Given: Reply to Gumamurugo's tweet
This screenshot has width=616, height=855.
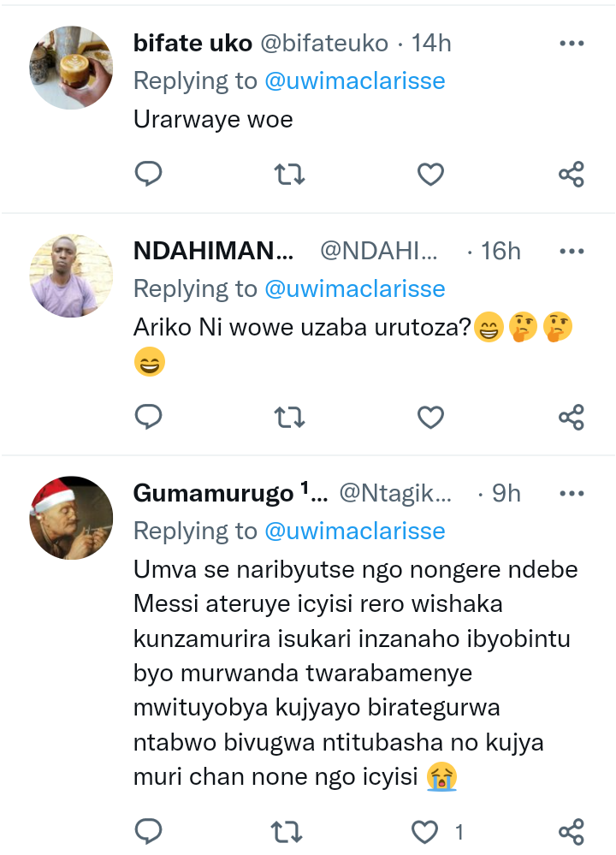Looking at the screenshot, I should 149,830.
